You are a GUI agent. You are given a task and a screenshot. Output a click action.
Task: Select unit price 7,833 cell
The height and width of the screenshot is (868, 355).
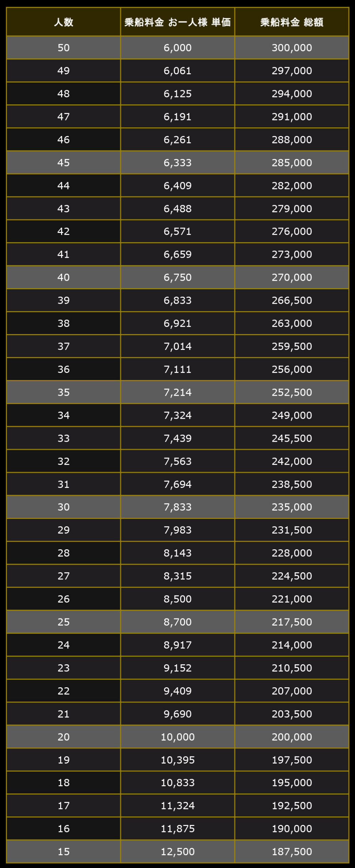point(177,507)
